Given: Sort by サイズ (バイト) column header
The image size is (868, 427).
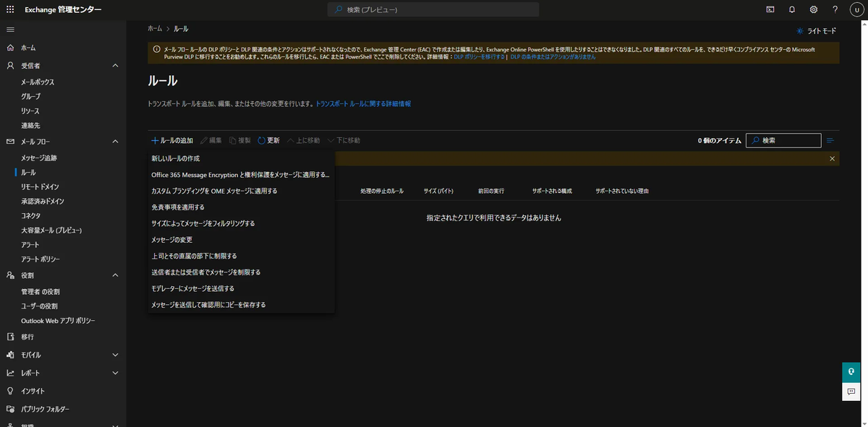Looking at the screenshot, I should [x=438, y=191].
